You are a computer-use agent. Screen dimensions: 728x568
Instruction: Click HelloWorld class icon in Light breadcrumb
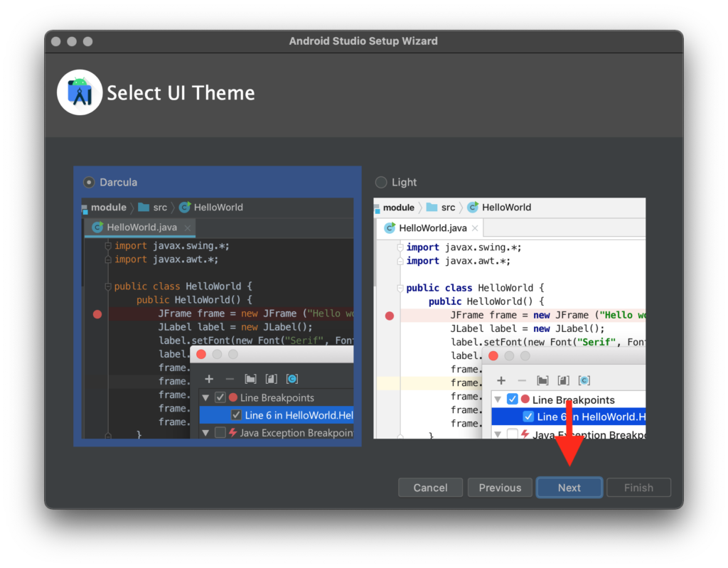click(x=473, y=207)
